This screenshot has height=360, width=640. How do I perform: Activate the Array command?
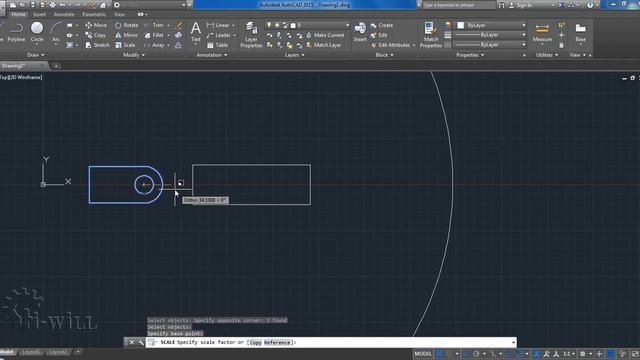[x=154, y=45]
